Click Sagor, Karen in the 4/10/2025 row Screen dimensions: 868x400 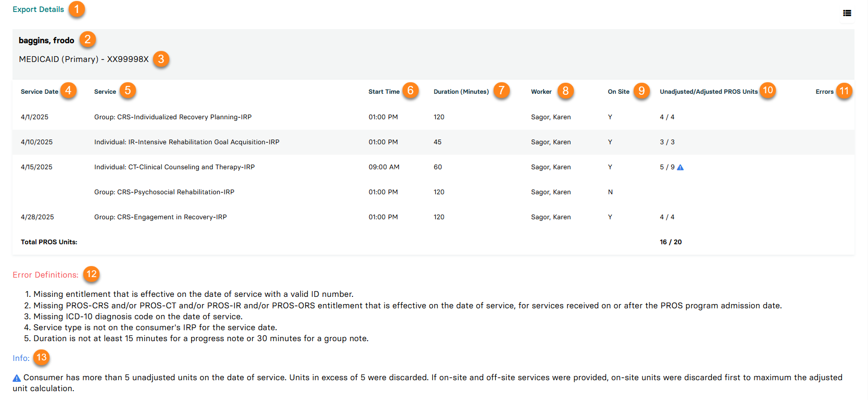pos(551,142)
